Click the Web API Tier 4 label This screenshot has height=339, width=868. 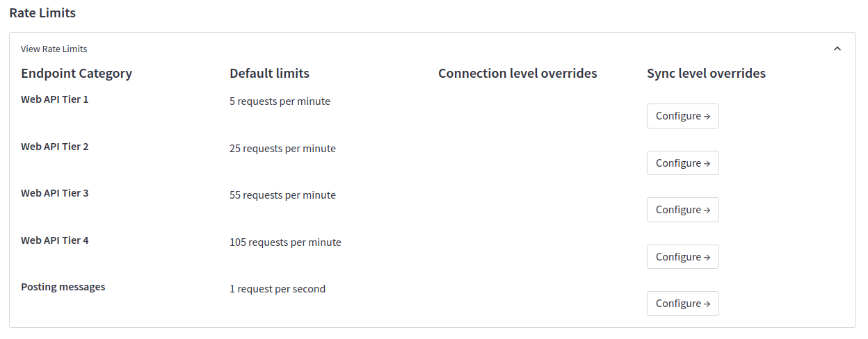pyautogui.click(x=54, y=240)
